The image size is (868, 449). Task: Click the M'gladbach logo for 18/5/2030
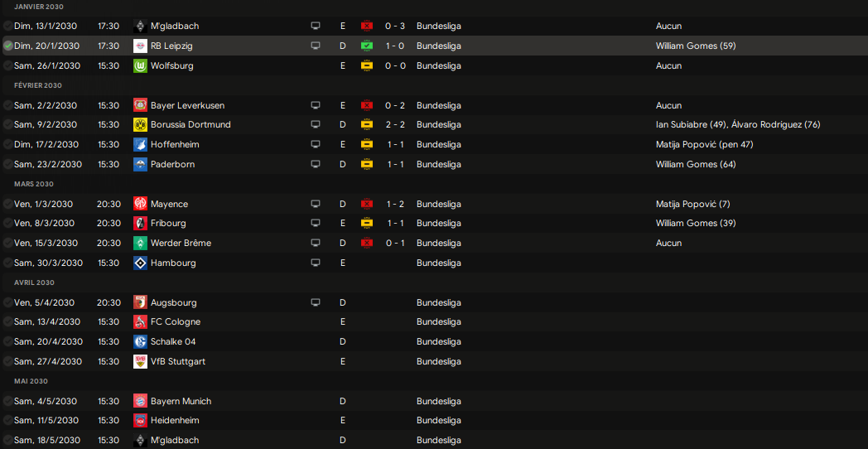pos(140,440)
